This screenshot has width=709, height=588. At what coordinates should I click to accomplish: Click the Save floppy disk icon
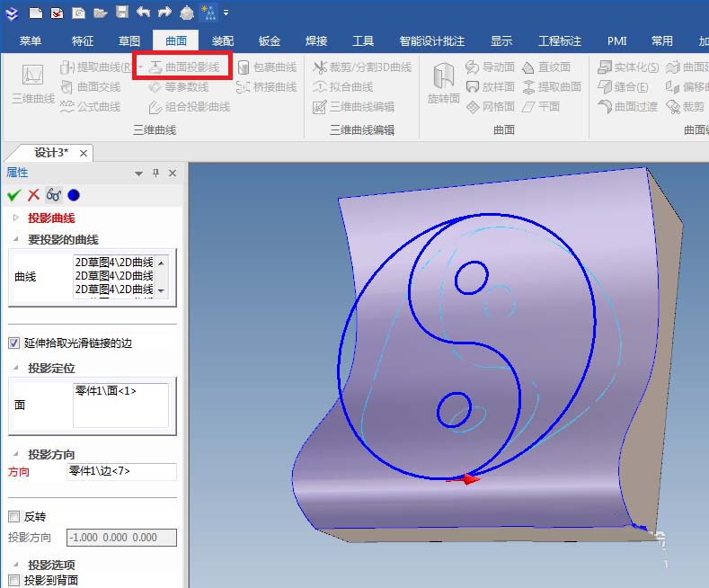tap(122, 13)
